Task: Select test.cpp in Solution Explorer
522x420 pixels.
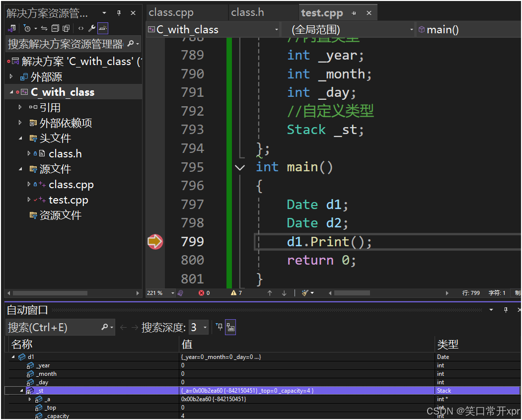Action: tap(68, 200)
